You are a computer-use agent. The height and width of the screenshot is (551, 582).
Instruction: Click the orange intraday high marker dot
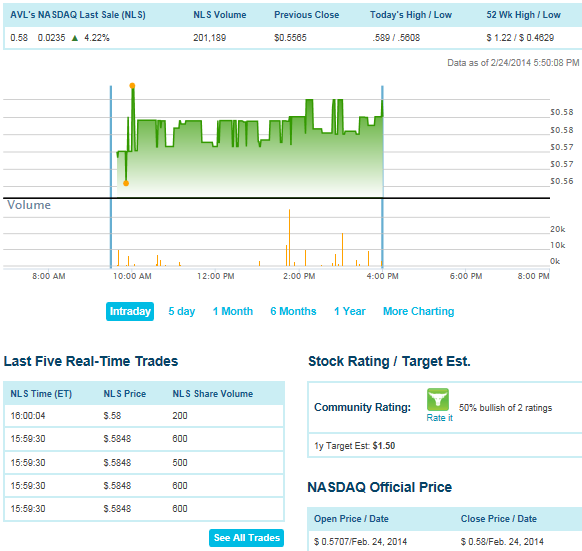pos(132,86)
